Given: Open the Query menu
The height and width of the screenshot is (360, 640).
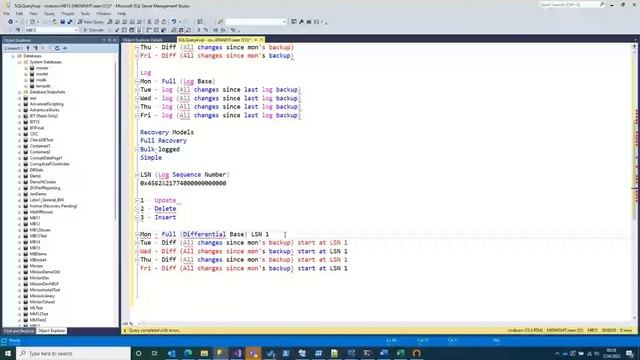Looking at the screenshot, I should [x=49, y=13].
